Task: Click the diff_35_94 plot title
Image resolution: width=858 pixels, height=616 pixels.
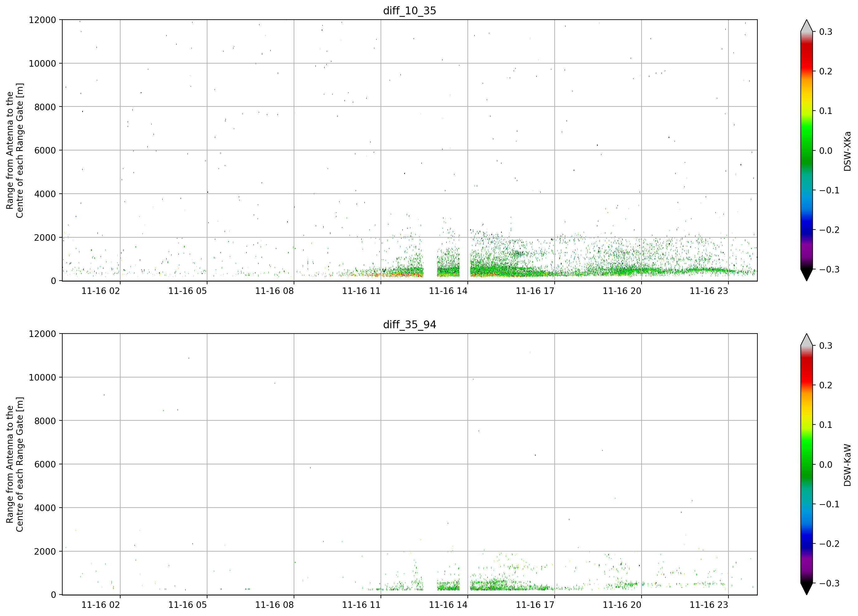Action: pos(410,325)
